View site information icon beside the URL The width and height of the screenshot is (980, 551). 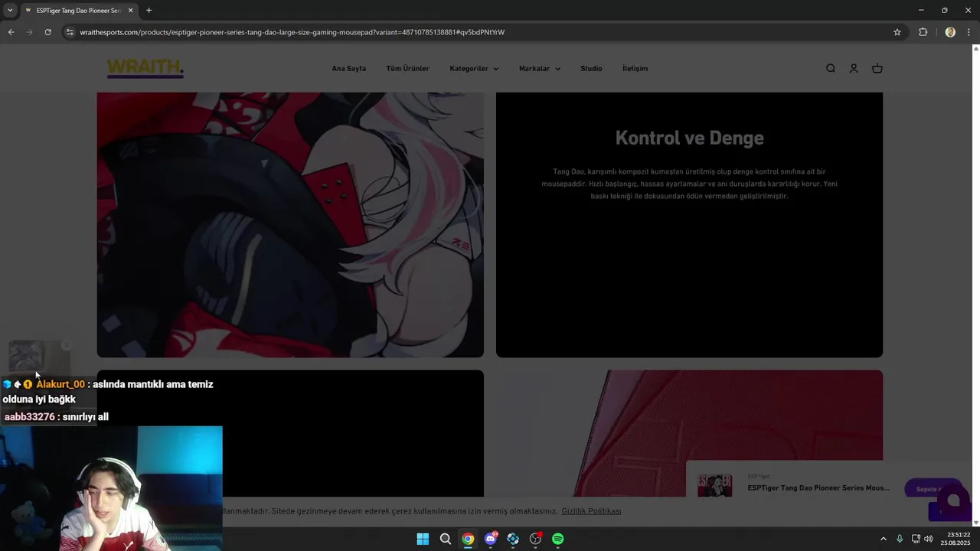point(70,32)
